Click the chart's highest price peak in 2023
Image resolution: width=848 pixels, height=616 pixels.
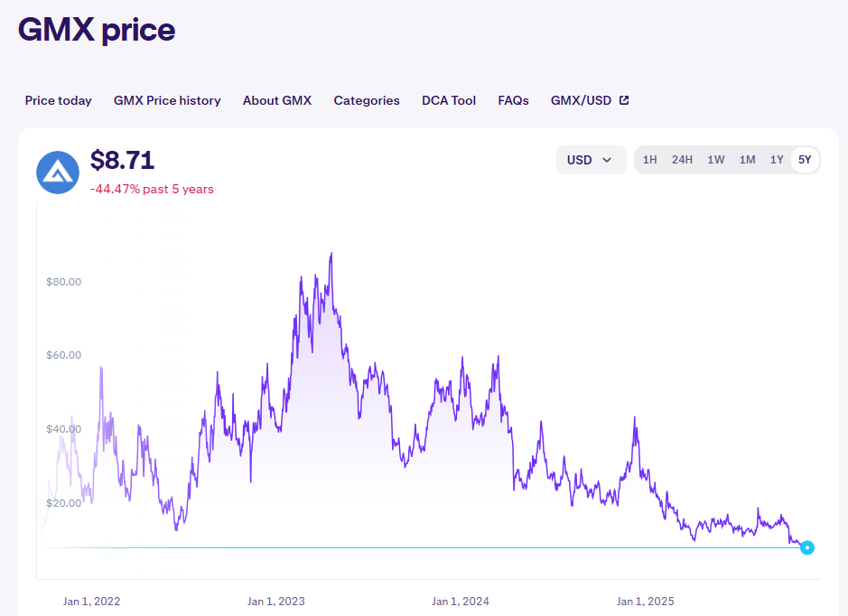coord(331,254)
